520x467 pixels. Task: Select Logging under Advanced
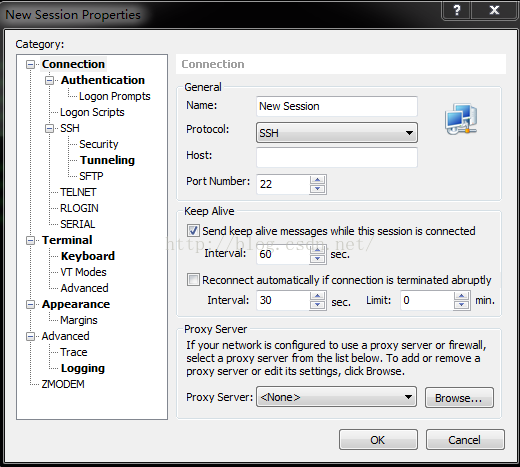[x=83, y=368]
